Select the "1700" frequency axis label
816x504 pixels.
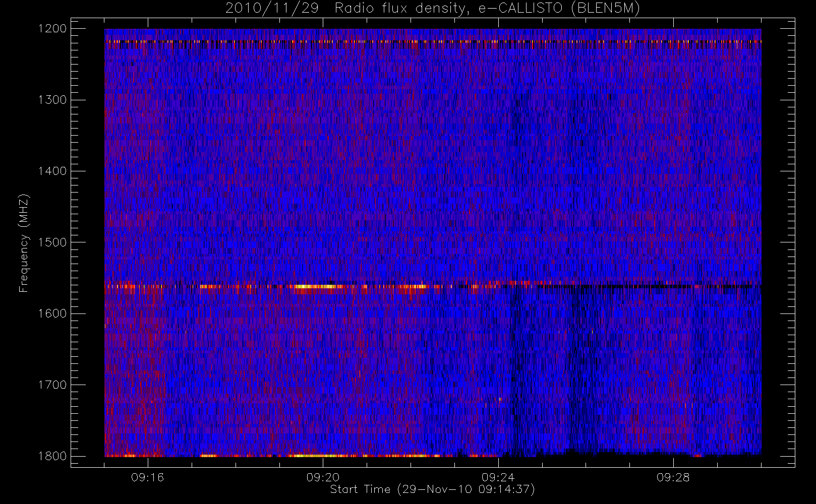pyautogui.click(x=52, y=385)
